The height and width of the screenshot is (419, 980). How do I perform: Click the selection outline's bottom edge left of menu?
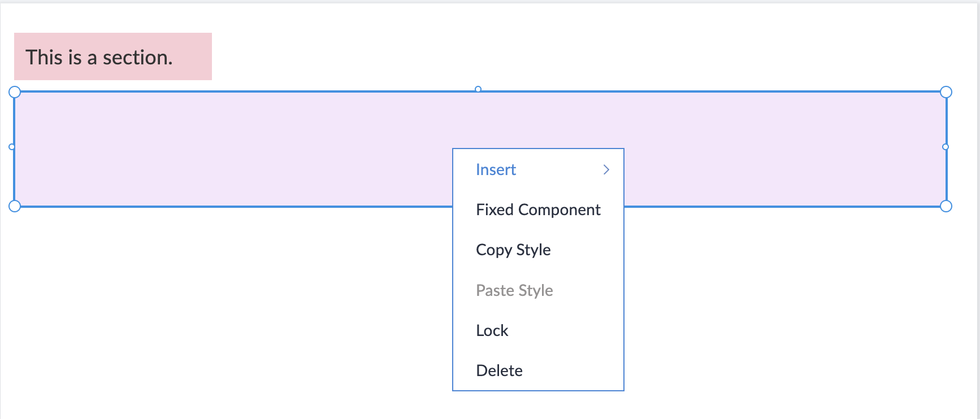pyautogui.click(x=226, y=207)
